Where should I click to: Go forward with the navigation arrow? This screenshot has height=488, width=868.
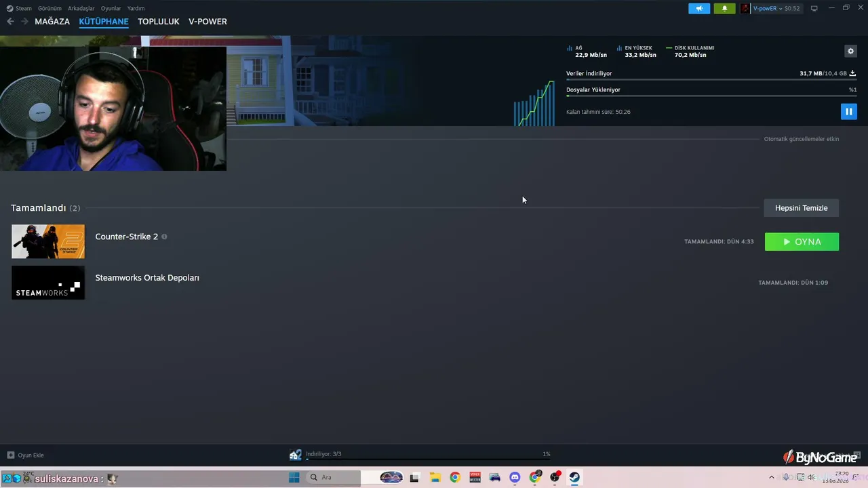[24, 22]
